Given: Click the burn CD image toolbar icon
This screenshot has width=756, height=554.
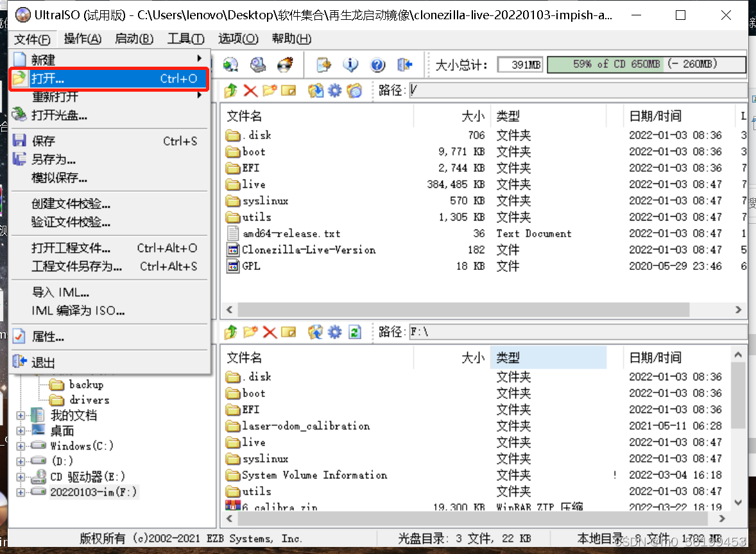Looking at the screenshot, I should point(286,64).
